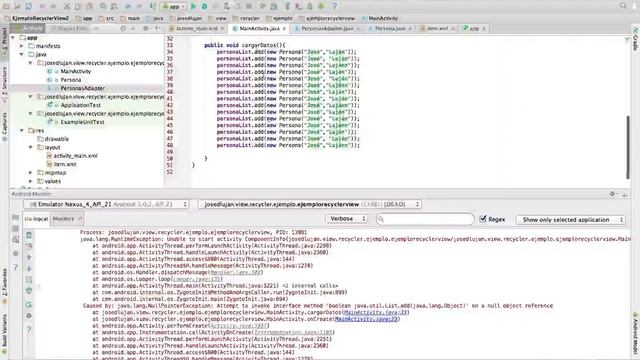The image size is (640, 360).
Task: Hide the Android Monitor panel with the download-arrow icon
Action: pyautogui.click(x=624, y=194)
